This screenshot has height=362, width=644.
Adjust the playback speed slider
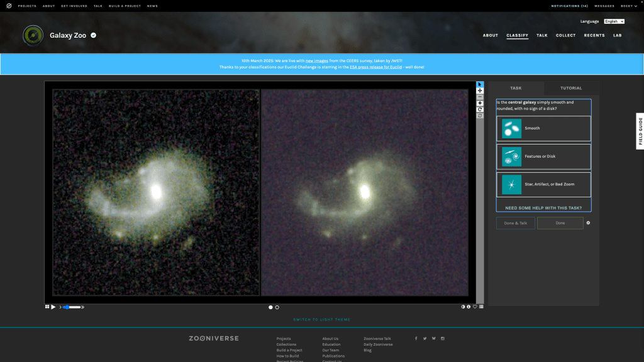pyautogui.click(x=72, y=307)
